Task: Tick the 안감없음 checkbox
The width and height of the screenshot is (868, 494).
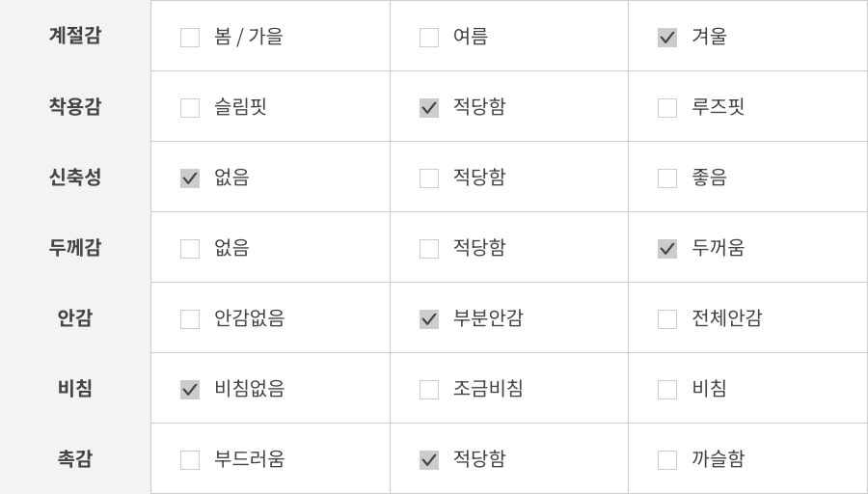Action: (190, 319)
